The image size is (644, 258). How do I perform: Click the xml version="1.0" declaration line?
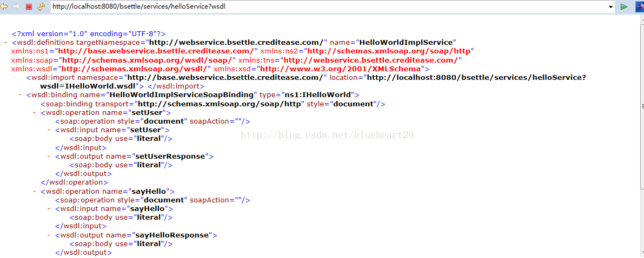pos(89,33)
